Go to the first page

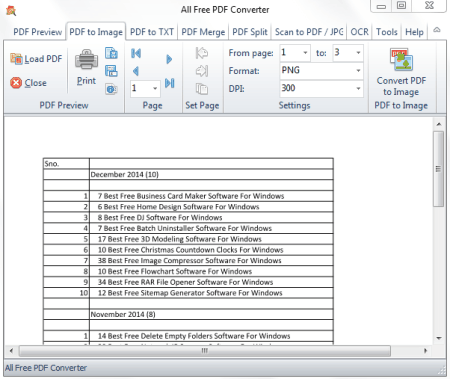point(136,53)
